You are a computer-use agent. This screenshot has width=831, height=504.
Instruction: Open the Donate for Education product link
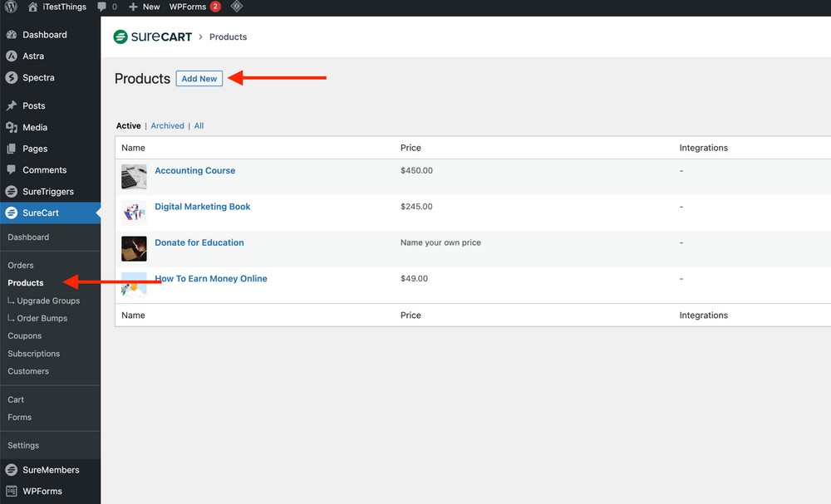199,242
